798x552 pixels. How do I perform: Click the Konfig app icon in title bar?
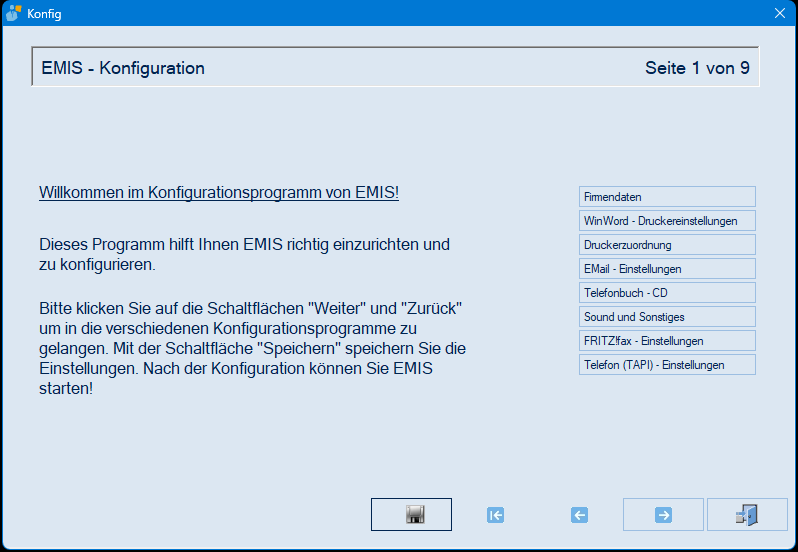(13, 13)
